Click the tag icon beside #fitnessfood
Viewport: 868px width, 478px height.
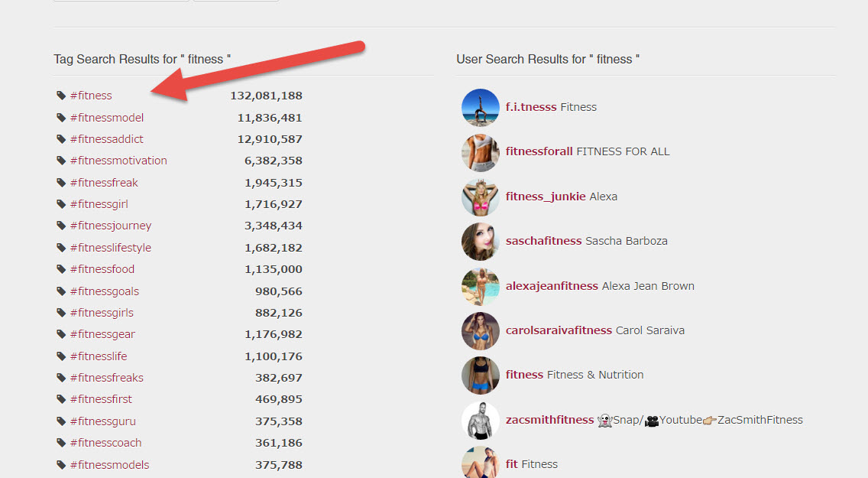(60, 269)
